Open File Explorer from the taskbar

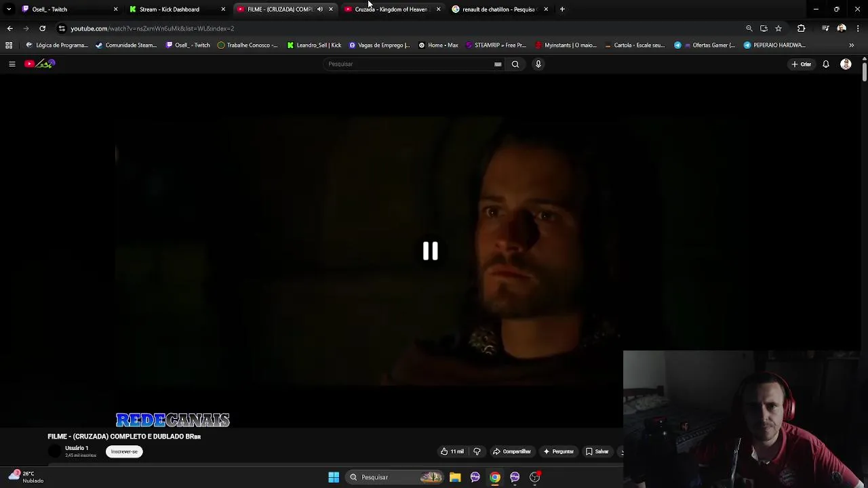455,477
